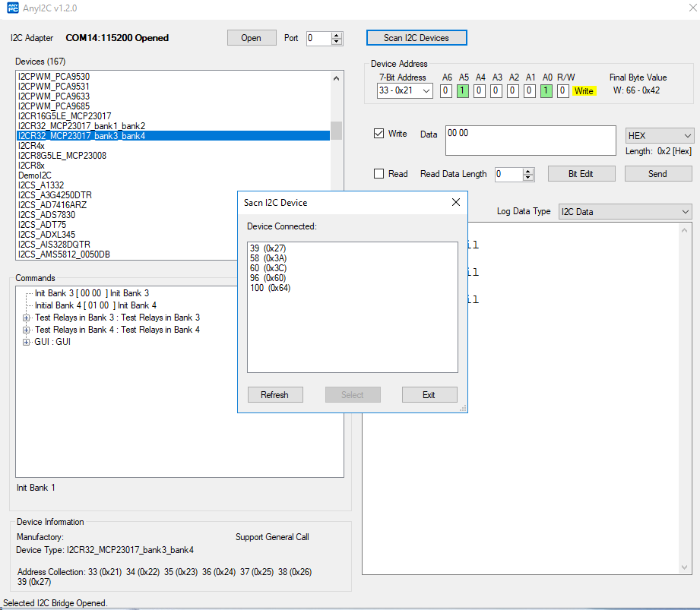Image resolution: width=700 pixels, height=610 pixels.
Task: Click the log panel scroll-down arrow
Action: click(x=684, y=567)
